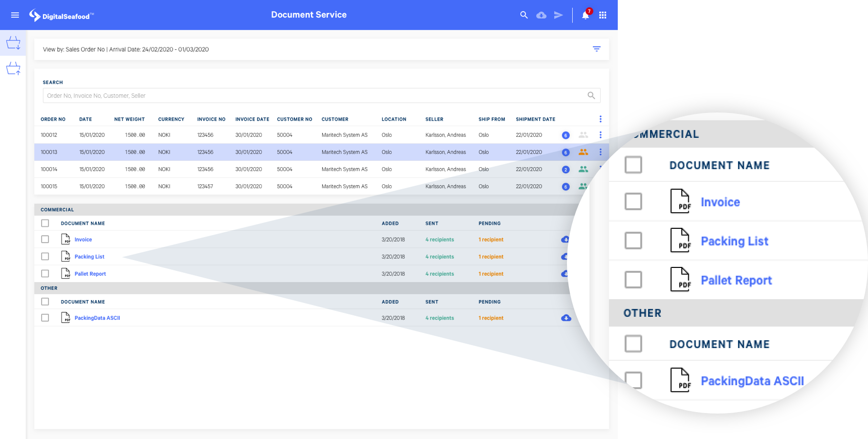Select all Commercial documents via header checkbox
Screen dimensions: 868x439
(x=45, y=223)
